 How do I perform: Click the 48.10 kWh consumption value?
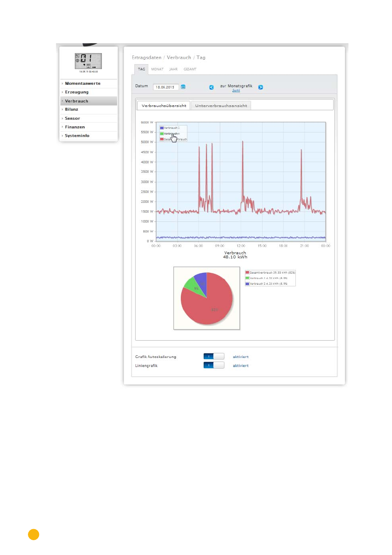235,257
